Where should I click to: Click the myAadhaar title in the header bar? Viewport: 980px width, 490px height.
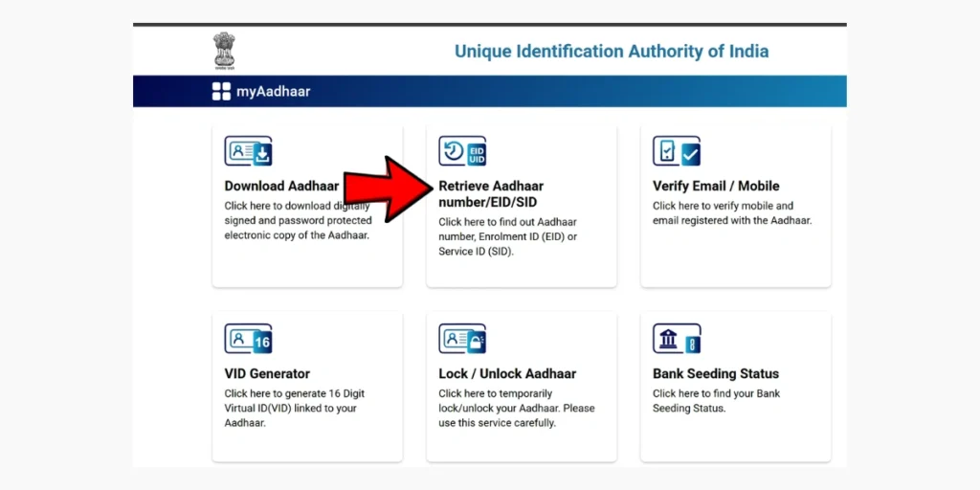click(x=273, y=92)
